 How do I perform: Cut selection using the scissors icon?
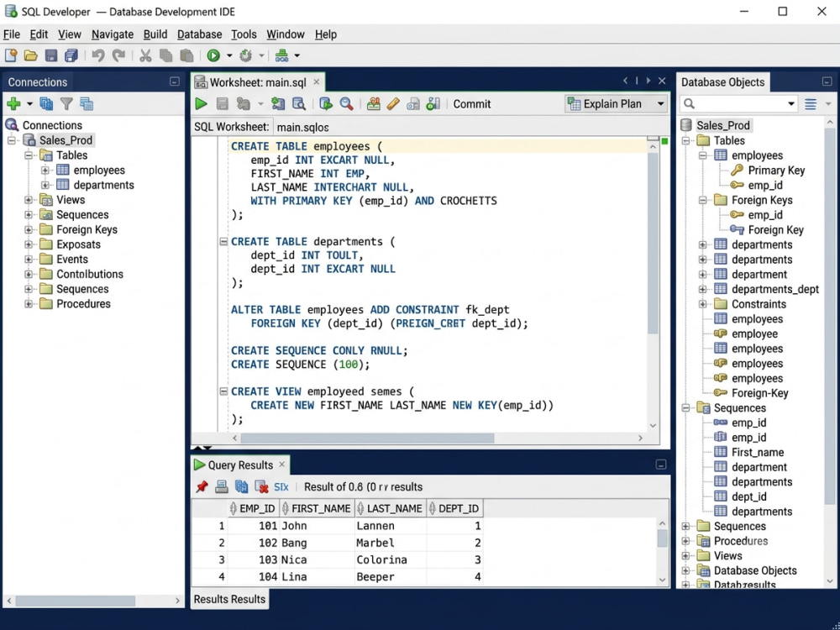pyautogui.click(x=145, y=55)
